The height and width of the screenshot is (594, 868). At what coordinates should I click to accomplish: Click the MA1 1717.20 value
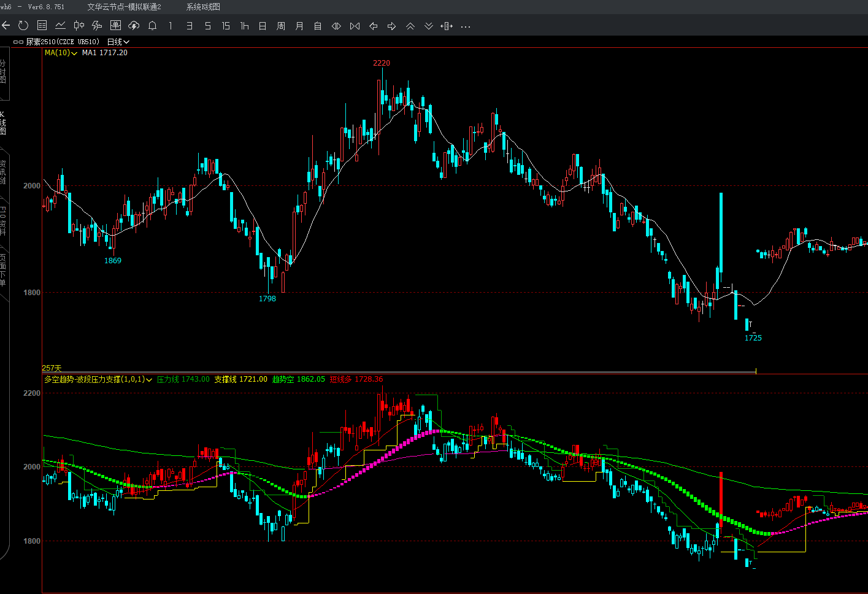(x=105, y=53)
